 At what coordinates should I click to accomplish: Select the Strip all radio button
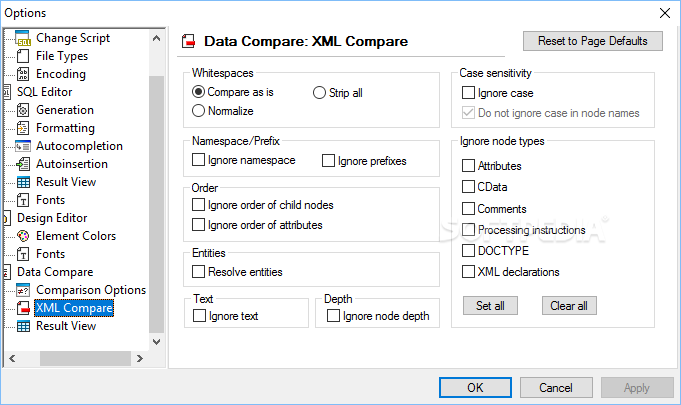pyautogui.click(x=319, y=93)
